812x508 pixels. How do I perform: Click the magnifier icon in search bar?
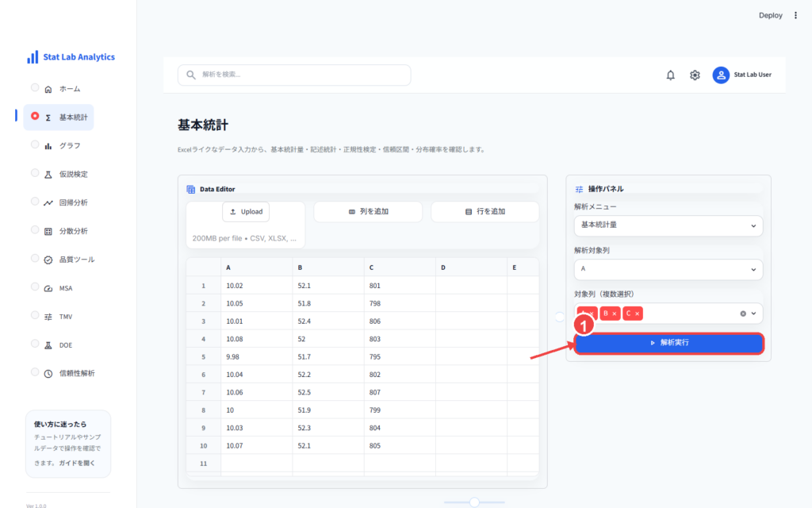tap(191, 75)
